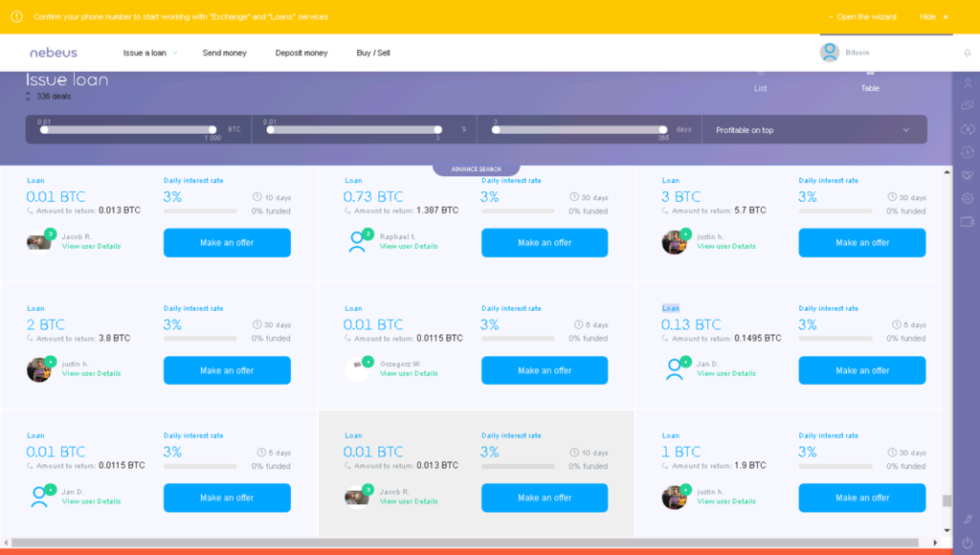The width and height of the screenshot is (980, 555).
Task: Click the handshake icon in right sidebar
Action: click(x=967, y=175)
